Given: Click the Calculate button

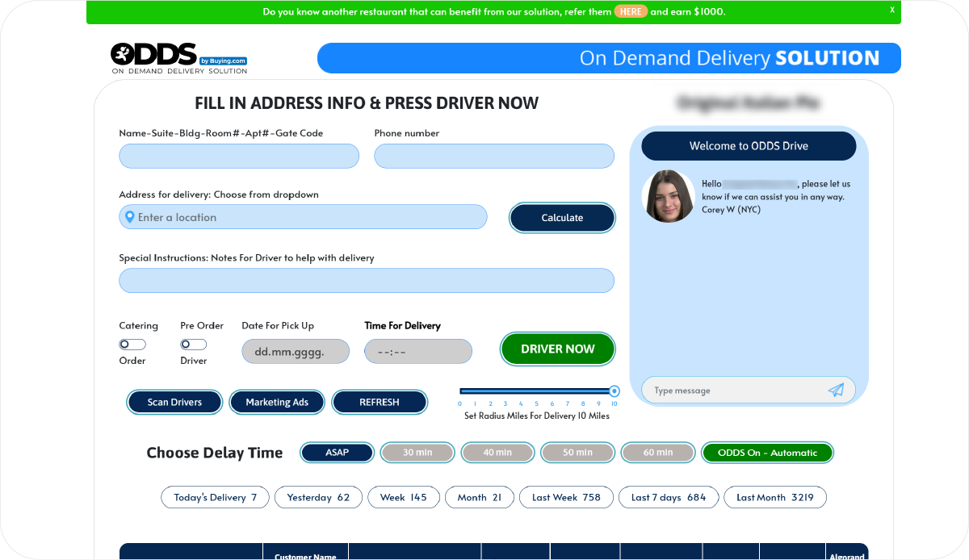Looking at the screenshot, I should (562, 218).
